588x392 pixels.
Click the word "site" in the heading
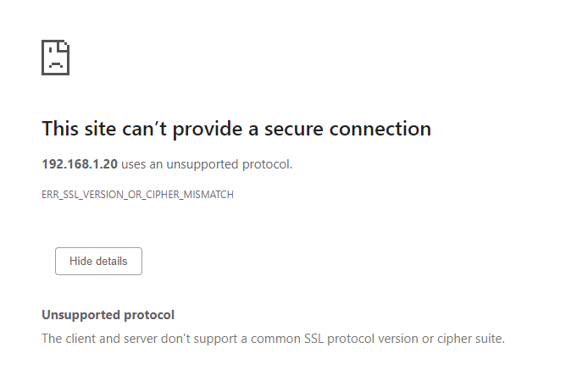[100, 129]
